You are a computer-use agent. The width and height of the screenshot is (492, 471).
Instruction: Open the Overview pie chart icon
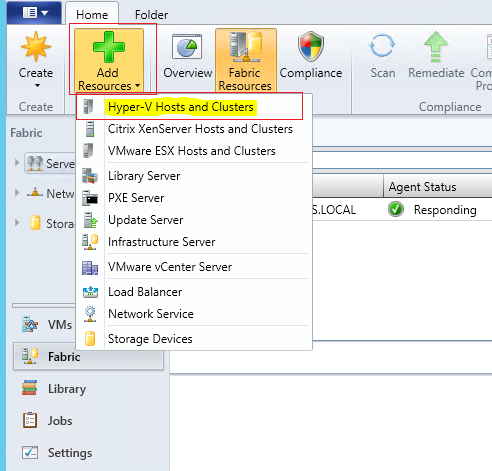point(187,47)
